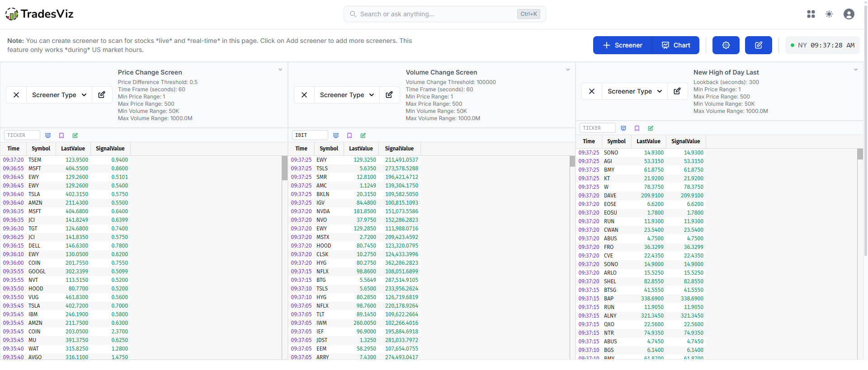Select NVDA symbol in Volume Change table
The width and height of the screenshot is (868, 370).
[323, 211]
